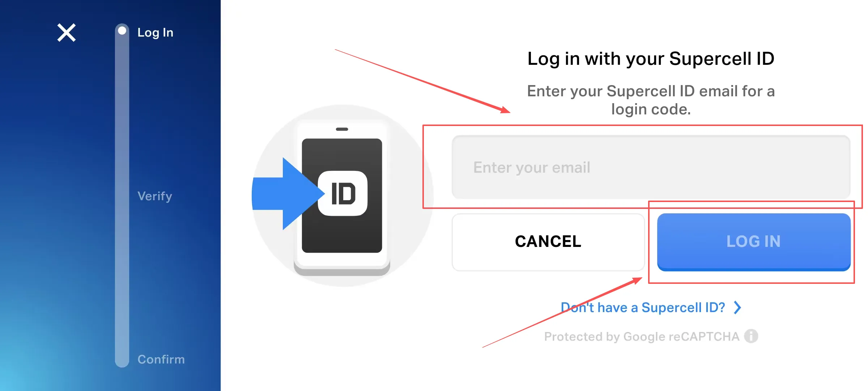Click the white ID badge on the phone
This screenshot has height=391, width=868.
[342, 193]
